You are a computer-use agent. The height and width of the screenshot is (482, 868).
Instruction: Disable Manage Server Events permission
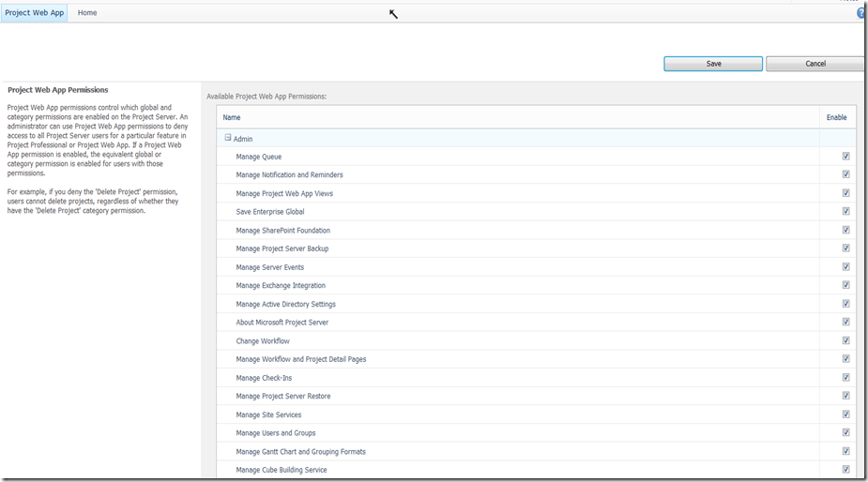(845, 267)
